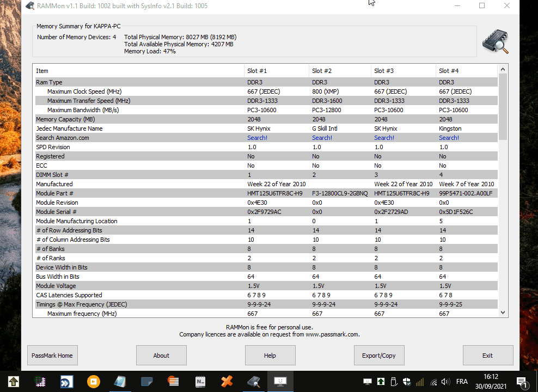Viewport: 538px width, 392px height.
Task: Open the notification center icon
Action: pyautogui.click(x=522, y=382)
